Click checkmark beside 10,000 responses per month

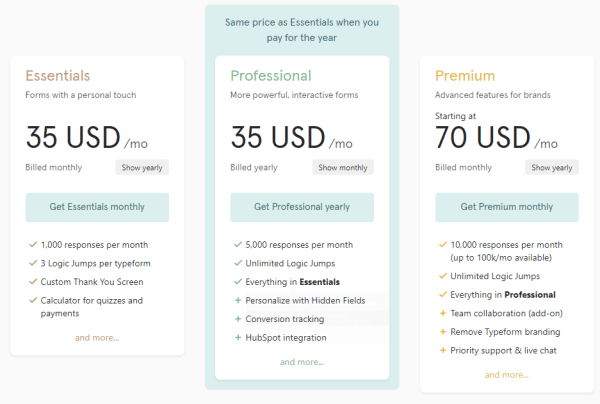[x=443, y=244]
